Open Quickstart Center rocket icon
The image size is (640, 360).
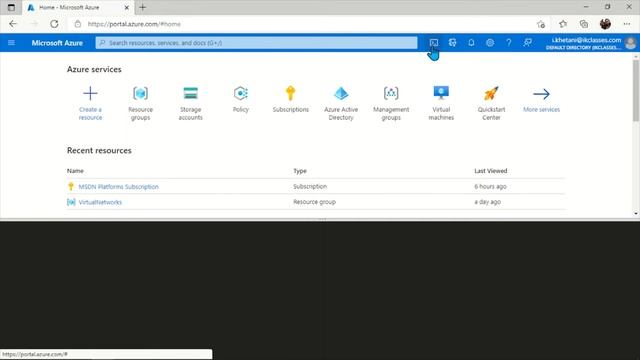click(491, 93)
